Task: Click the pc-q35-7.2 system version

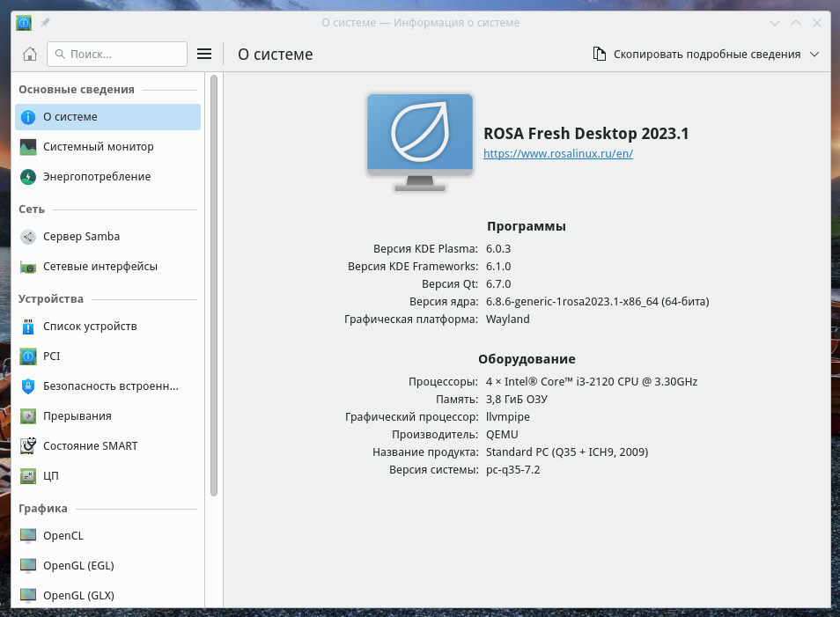Action: click(512, 470)
